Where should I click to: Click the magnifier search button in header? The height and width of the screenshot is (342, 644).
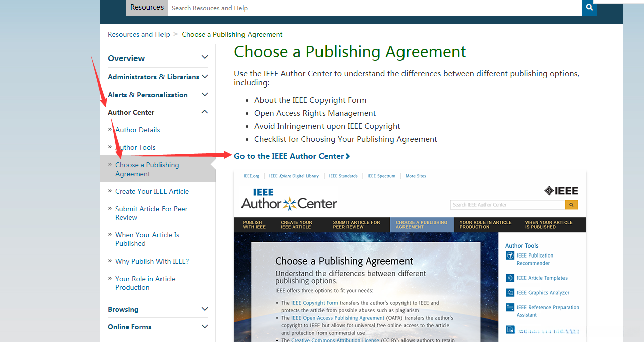point(589,8)
